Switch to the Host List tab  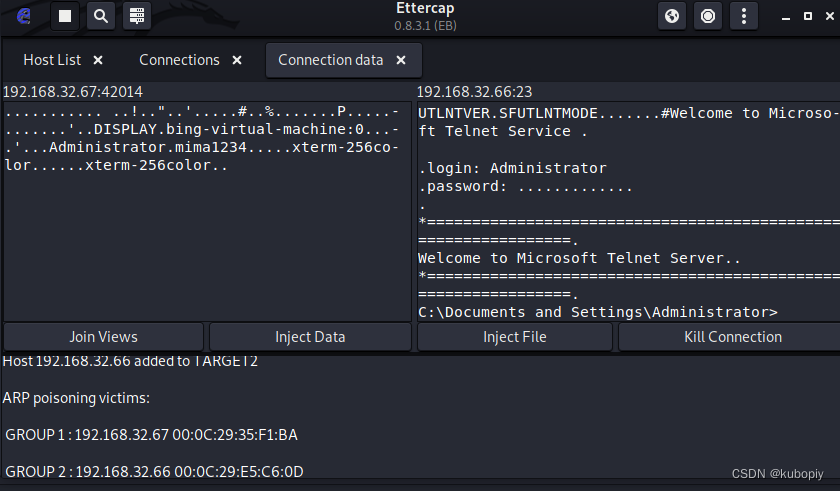point(52,60)
